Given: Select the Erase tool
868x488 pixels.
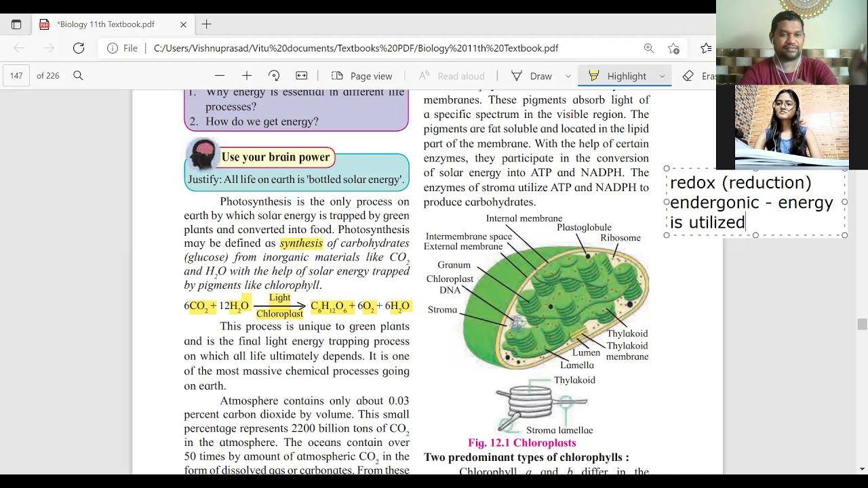Looking at the screenshot, I should (698, 76).
